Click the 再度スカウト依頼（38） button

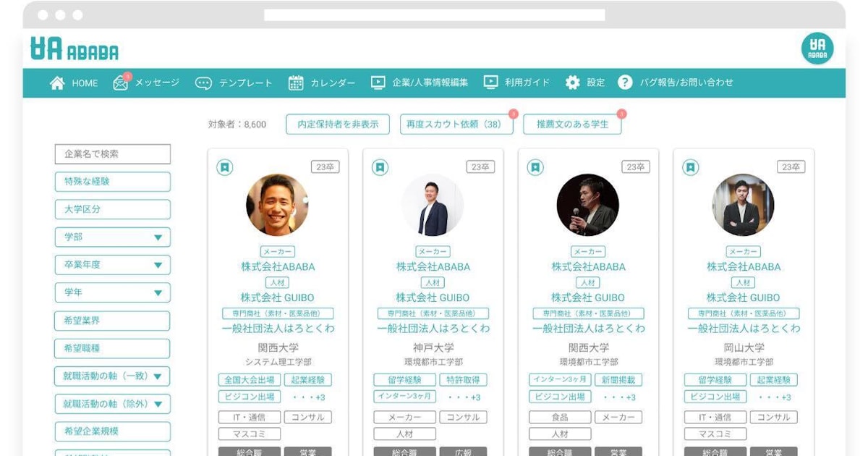point(456,124)
